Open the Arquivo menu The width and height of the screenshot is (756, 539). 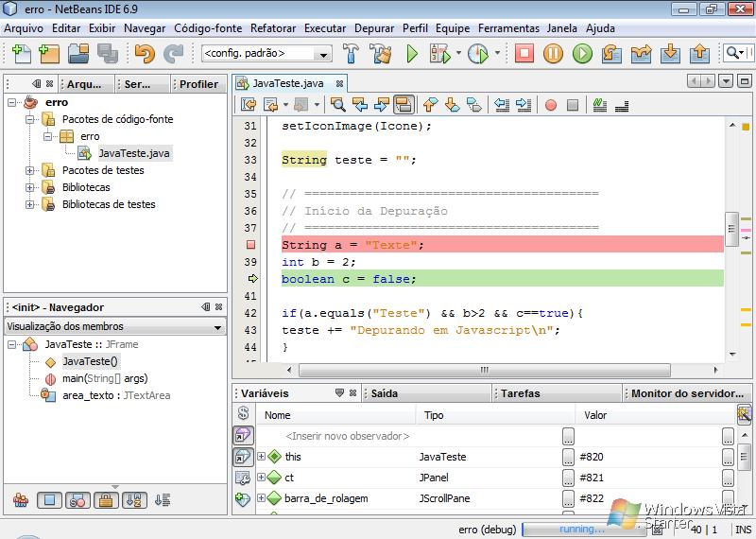click(x=23, y=28)
